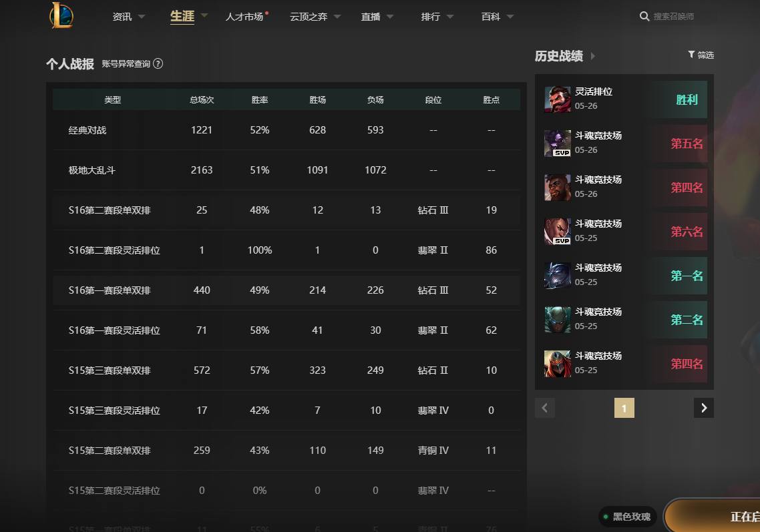Image resolution: width=760 pixels, height=532 pixels.
Task: Expand the 直播 menu dropdown arrow
Action: point(390,17)
